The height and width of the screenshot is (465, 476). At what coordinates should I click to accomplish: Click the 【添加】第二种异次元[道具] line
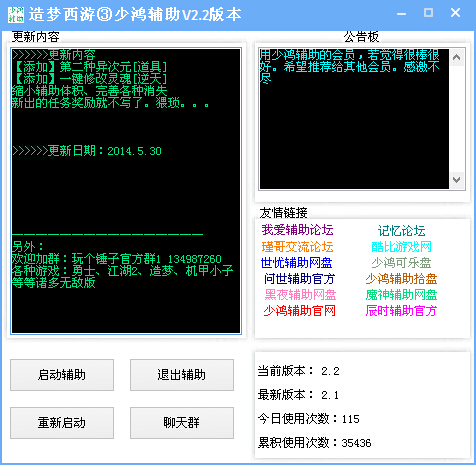89,67
